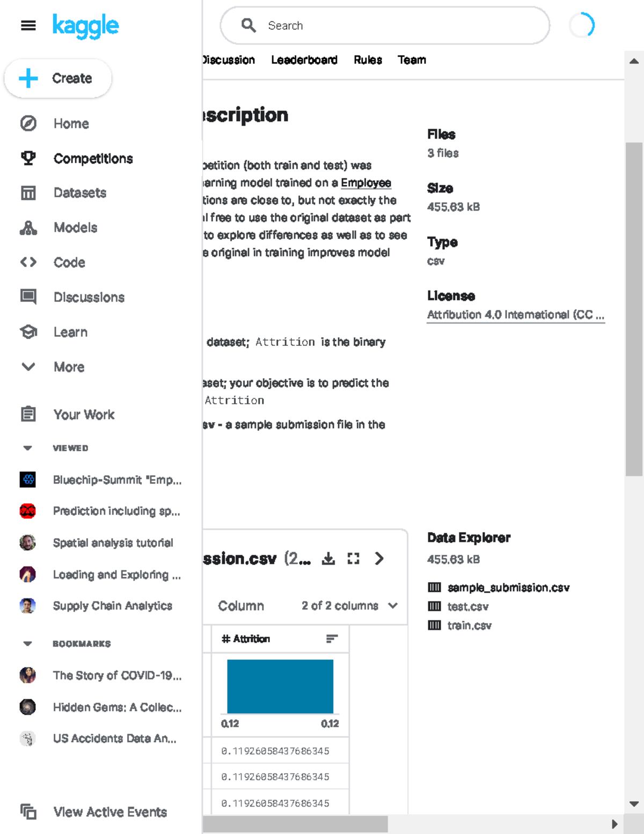Click the Learn graduation cap icon
The width and height of the screenshot is (644, 834).
click(28, 332)
